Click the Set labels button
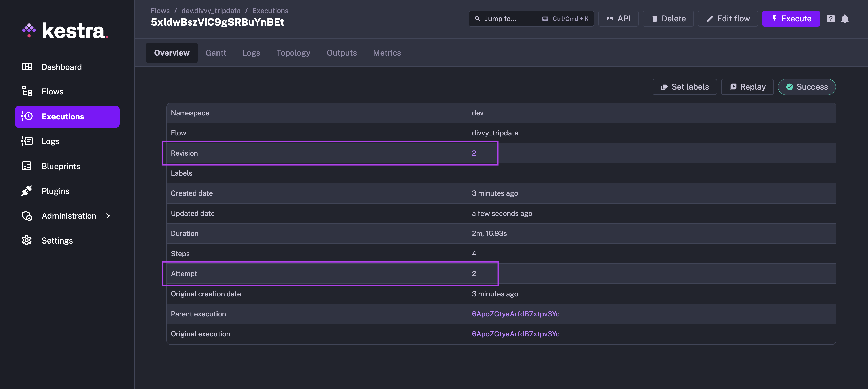868x389 pixels. [x=684, y=87]
